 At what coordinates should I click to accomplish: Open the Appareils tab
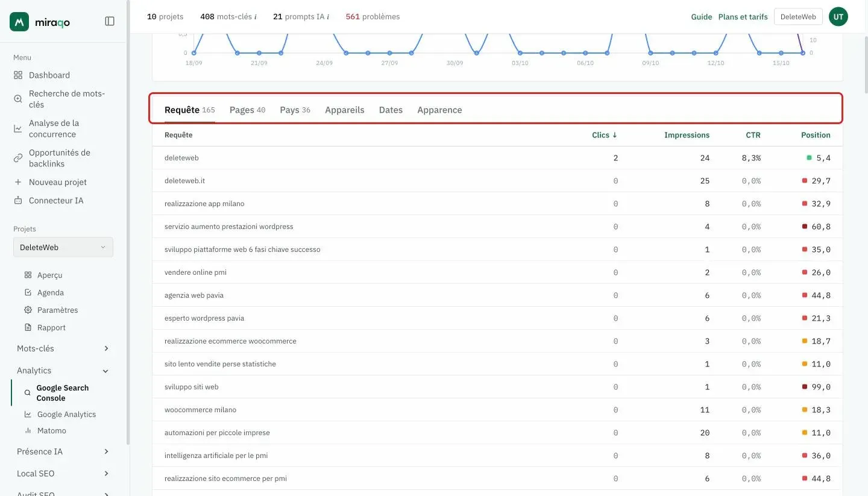(x=345, y=110)
